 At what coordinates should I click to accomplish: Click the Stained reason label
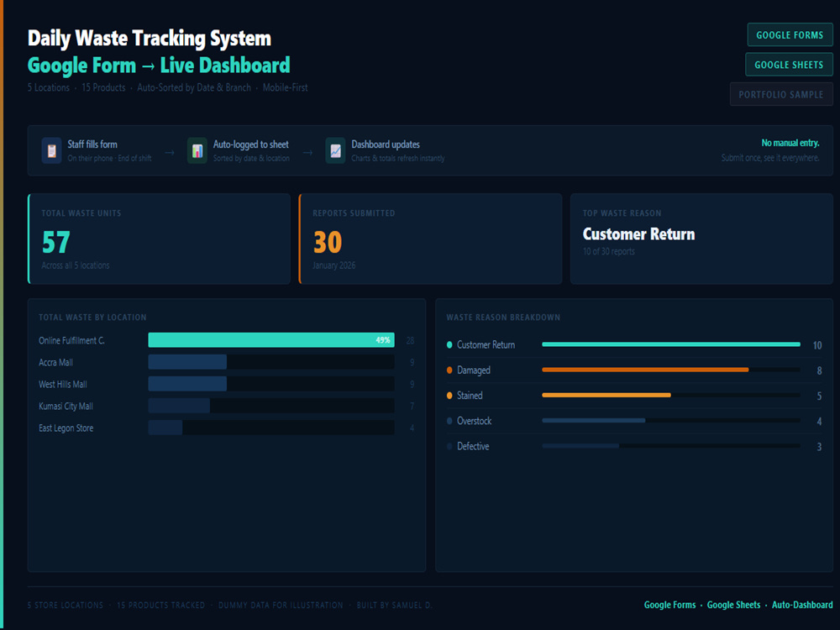(470, 396)
